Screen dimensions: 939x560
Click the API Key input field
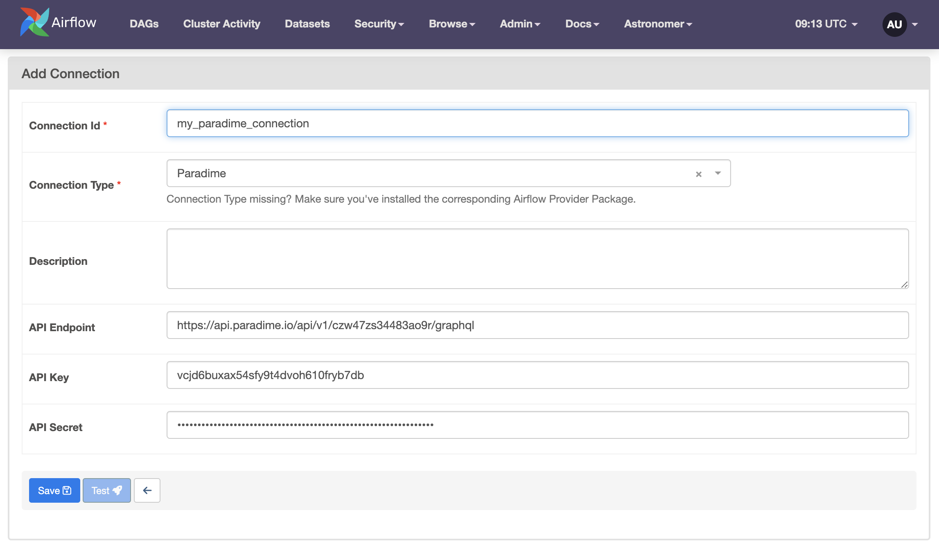pos(537,375)
